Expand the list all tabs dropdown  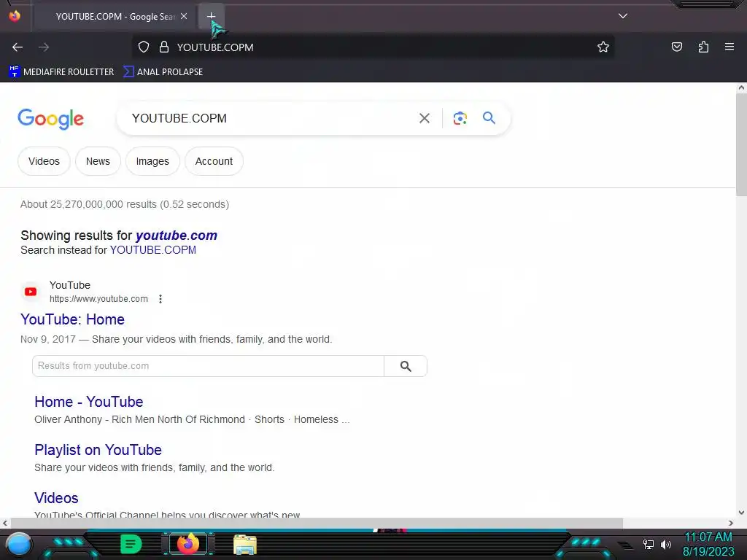click(623, 16)
